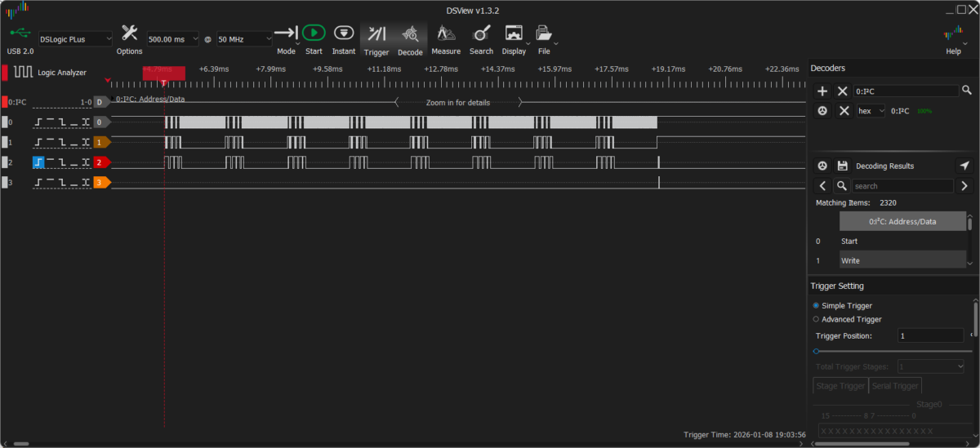Expand the DSLogic PLus device dropdown

(x=76, y=39)
